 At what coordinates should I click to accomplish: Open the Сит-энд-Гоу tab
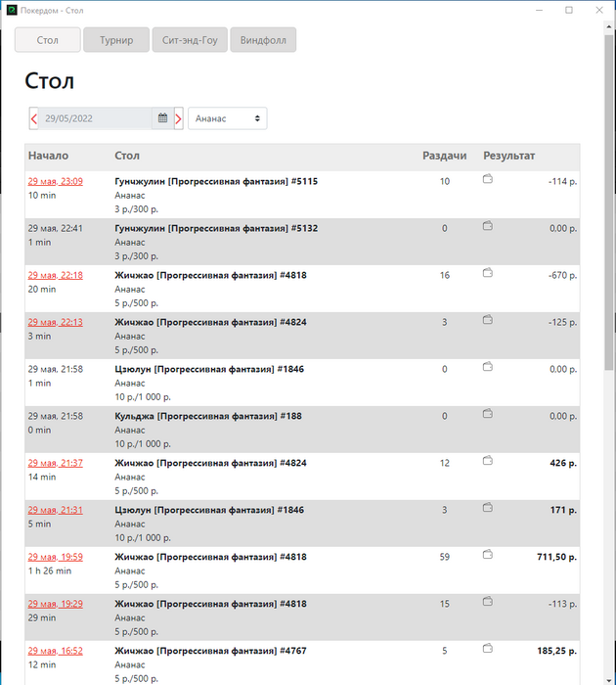[189, 40]
